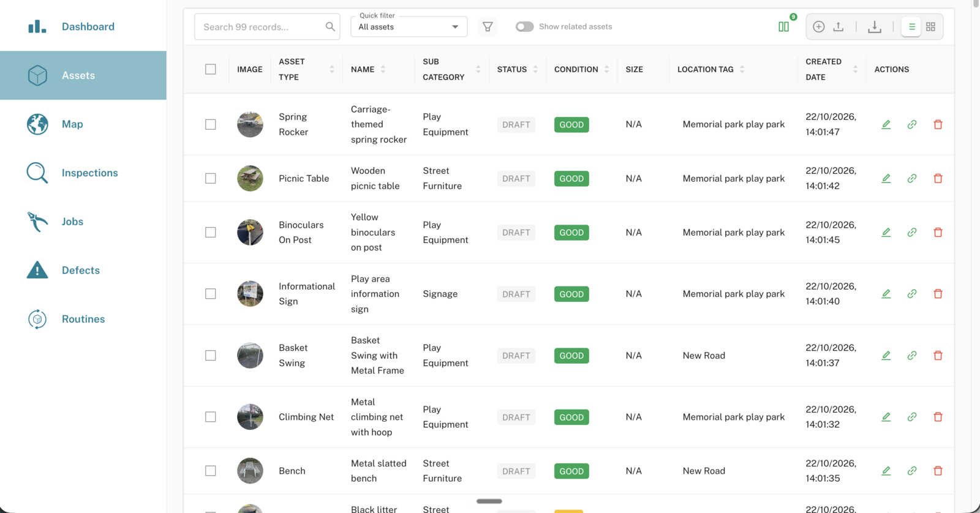Image resolution: width=980 pixels, height=513 pixels.
Task: Open the Jobs page from the sidebar
Action: pyautogui.click(x=83, y=222)
